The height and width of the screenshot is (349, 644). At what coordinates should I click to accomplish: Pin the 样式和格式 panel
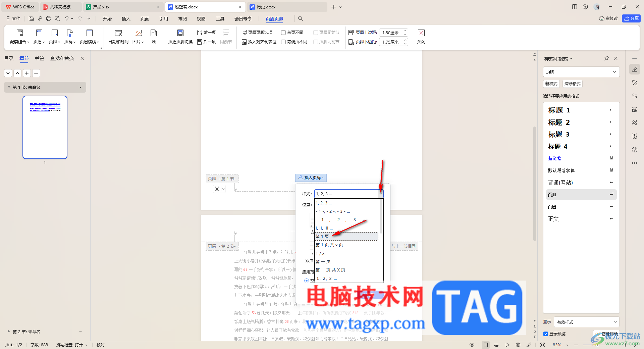606,58
